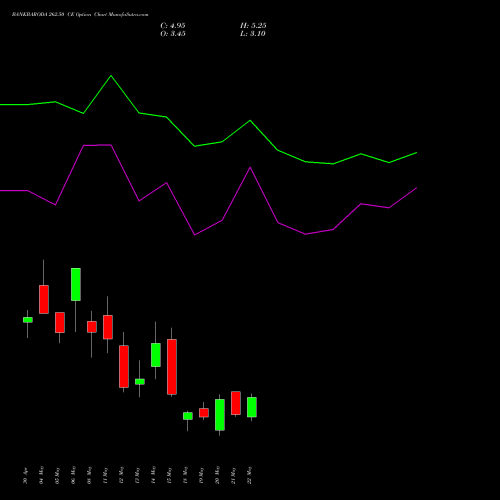
Task: Click the red candlestick above 12 May
Action: click(124, 366)
